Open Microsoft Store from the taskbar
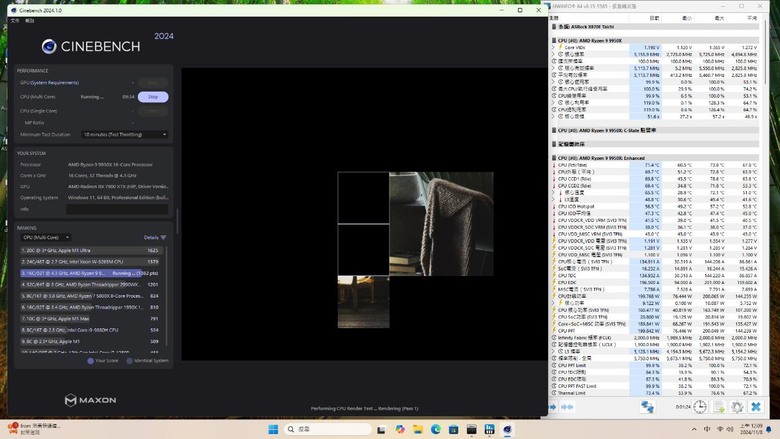780x439 pixels. 454,430
